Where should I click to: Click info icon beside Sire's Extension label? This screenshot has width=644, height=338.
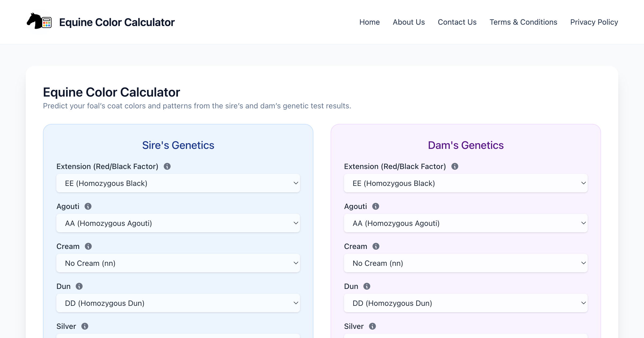[x=167, y=166]
